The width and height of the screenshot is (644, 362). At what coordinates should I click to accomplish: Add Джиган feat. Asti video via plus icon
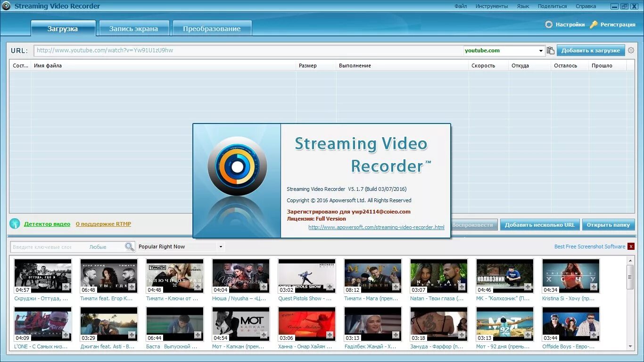click(x=132, y=335)
